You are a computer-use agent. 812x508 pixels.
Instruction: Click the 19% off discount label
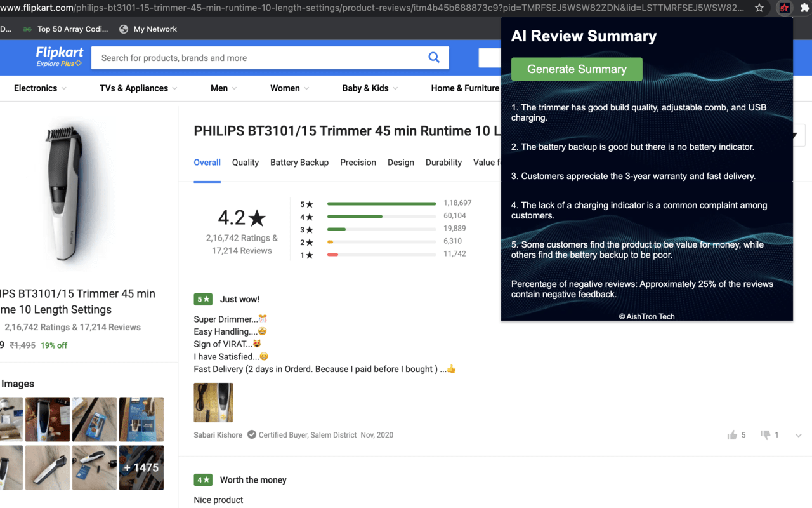coord(54,345)
